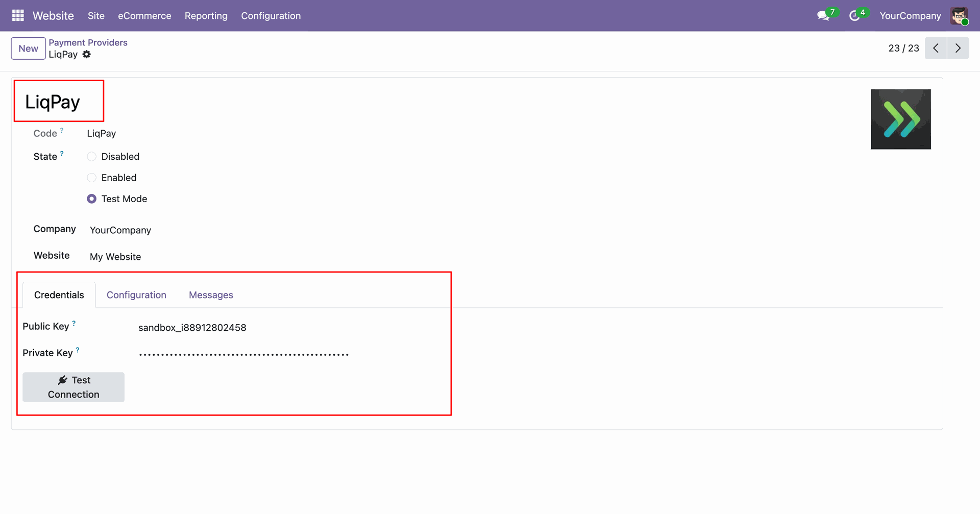Click the New button
This screenshot has width=980, height=514.
point(29,48)
